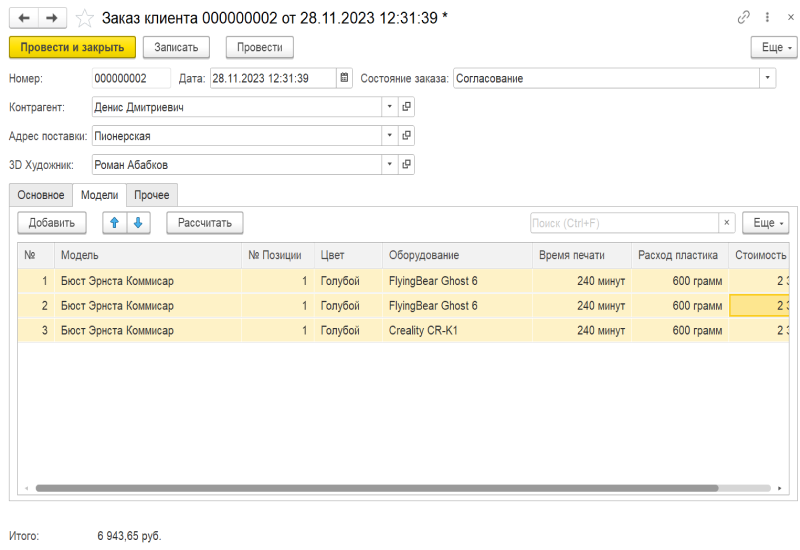The image size is (800, 550).
Task: Focus the Дата input field
Action: click(273, 78)
